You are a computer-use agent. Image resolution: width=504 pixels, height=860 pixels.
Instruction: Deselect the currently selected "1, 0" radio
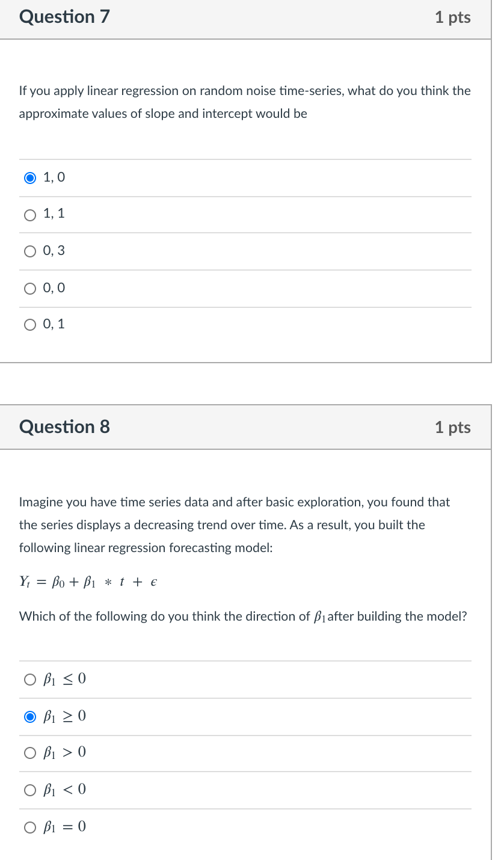pos(30,177)
